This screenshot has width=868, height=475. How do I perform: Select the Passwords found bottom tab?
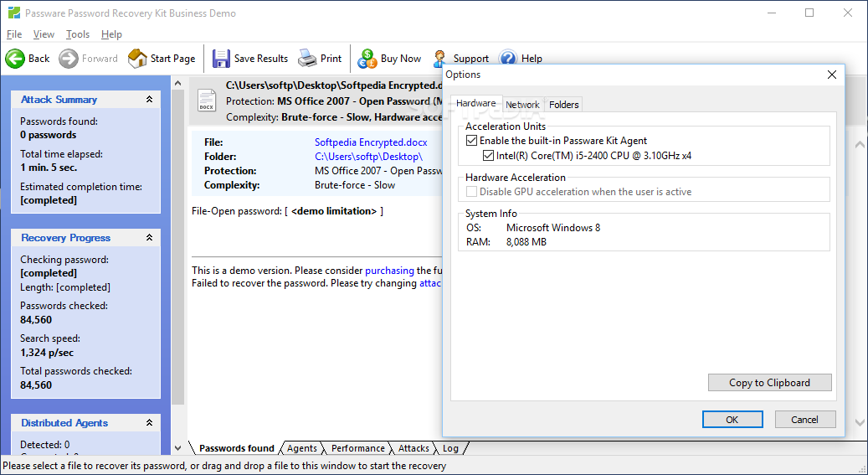click(236, 448)
